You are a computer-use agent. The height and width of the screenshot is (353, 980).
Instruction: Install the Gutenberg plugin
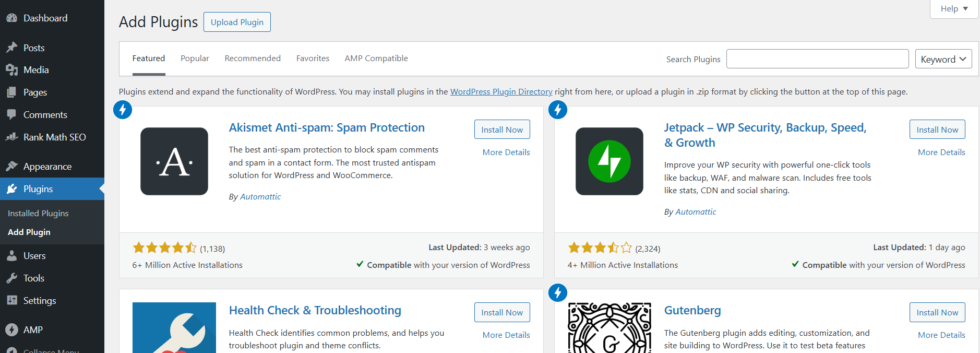coord(937,312)
